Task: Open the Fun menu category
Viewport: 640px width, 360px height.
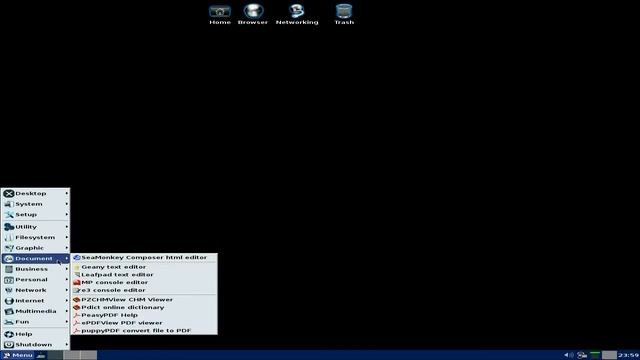Action: 36,322
